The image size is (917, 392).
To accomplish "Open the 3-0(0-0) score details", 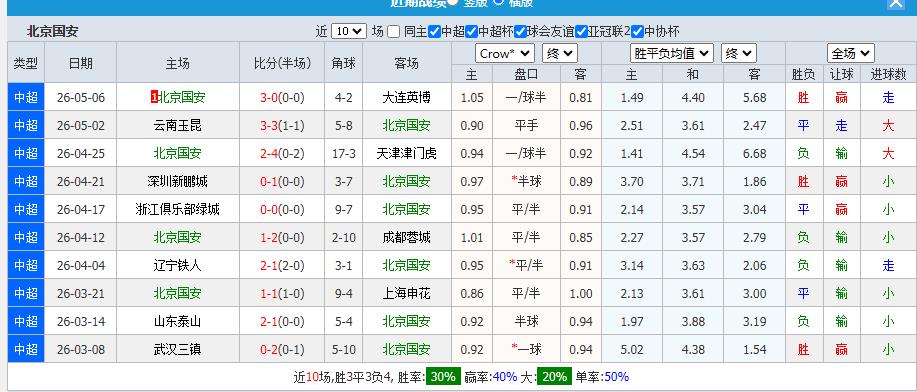I will click(282, 98).
